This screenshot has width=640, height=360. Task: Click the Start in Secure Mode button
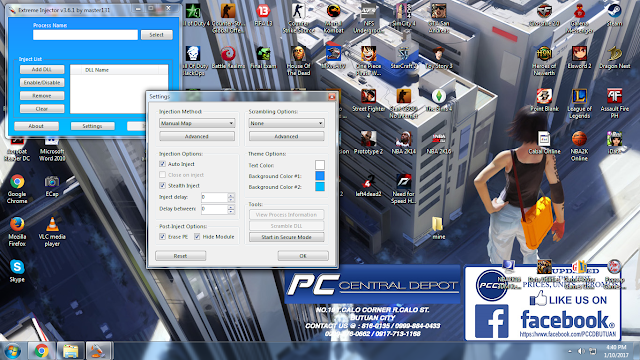pyautogui.click(x=287, y=237)
